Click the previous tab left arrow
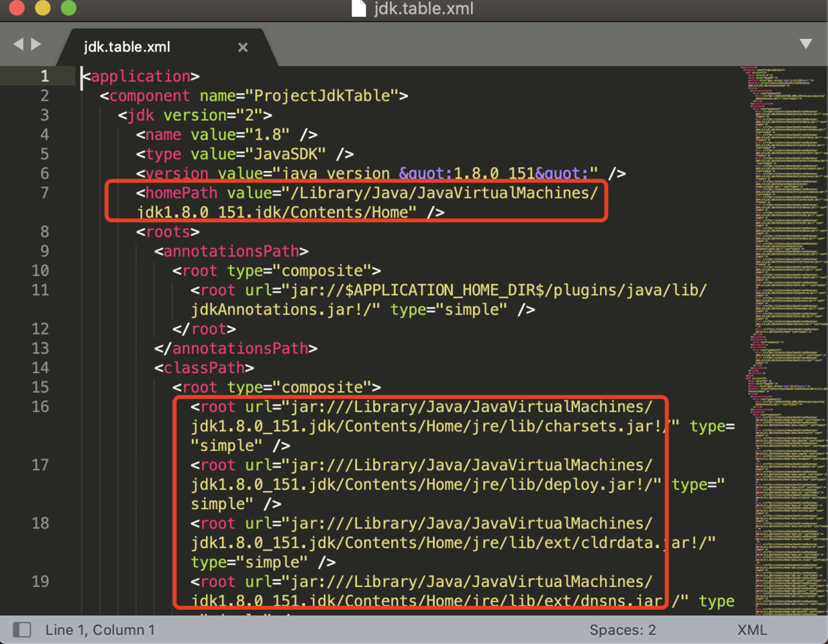This screenshot has height=644, width=828. point(18,44)
